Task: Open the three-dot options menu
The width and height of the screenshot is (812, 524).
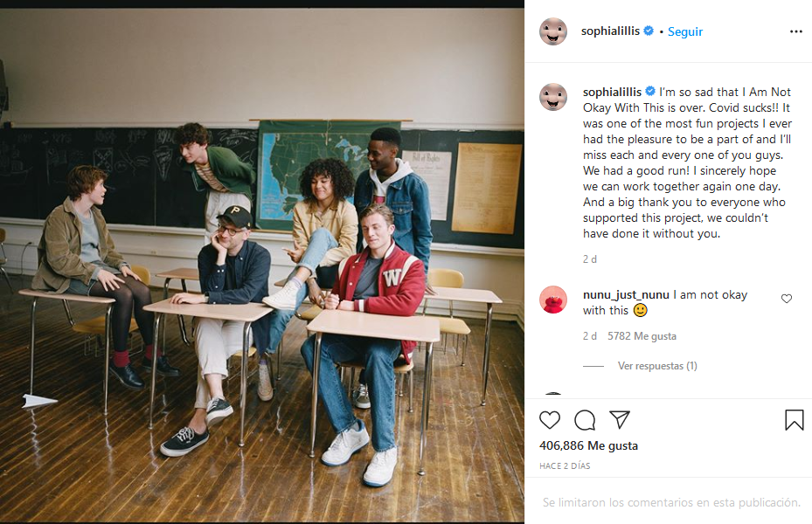Action: [796, 31]
